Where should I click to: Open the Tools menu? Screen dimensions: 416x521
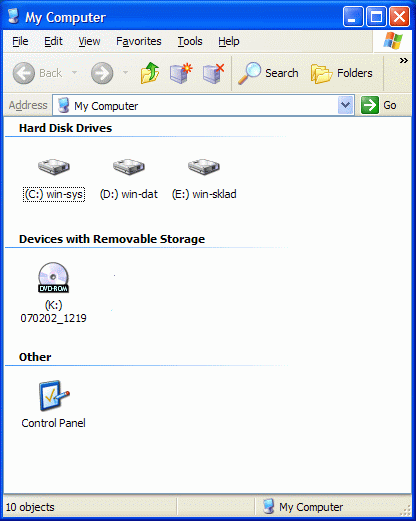pyautogui.click(x=190, y=41)
